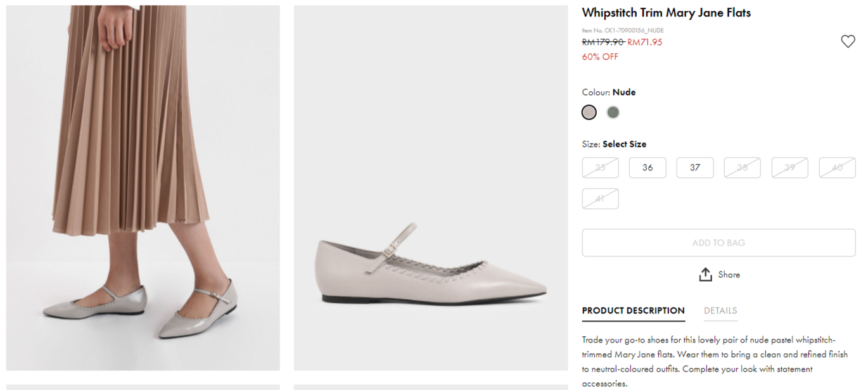This screenshot has height=390, width=868.
Task: Click the 60% OFF discount label
Action: point(600,57)
